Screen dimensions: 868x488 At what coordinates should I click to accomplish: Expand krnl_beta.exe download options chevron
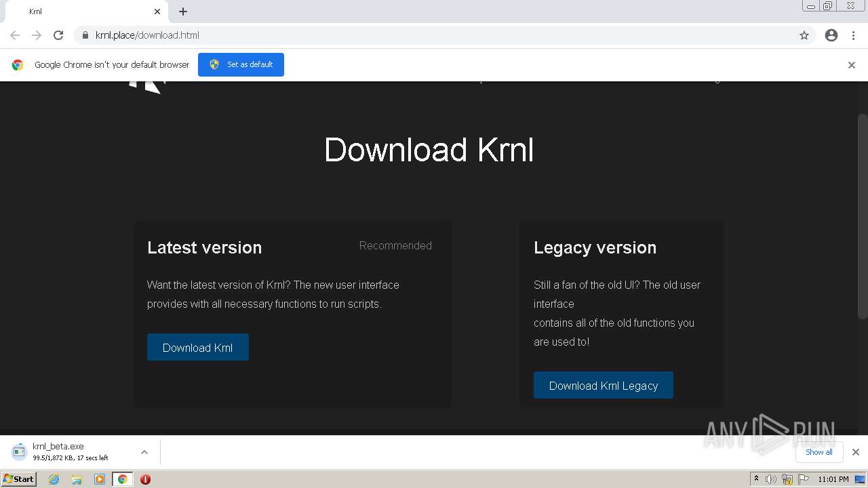(144, 452)
